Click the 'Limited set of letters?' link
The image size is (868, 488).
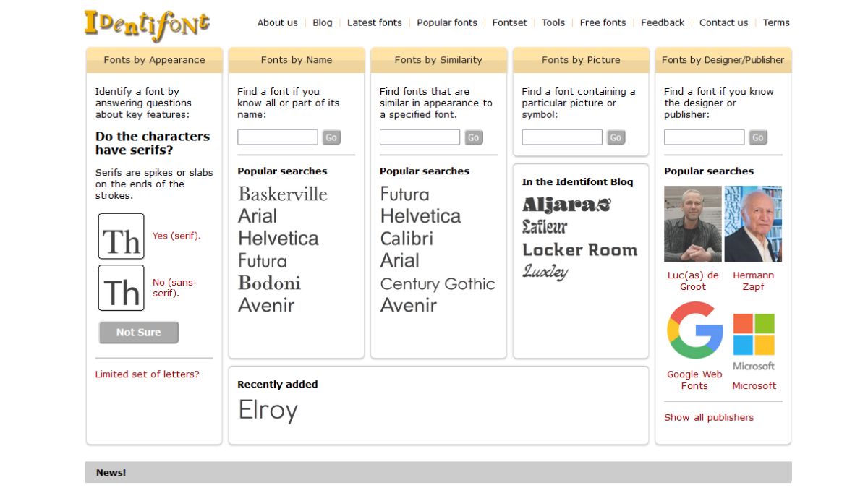[x=147, y=374]
